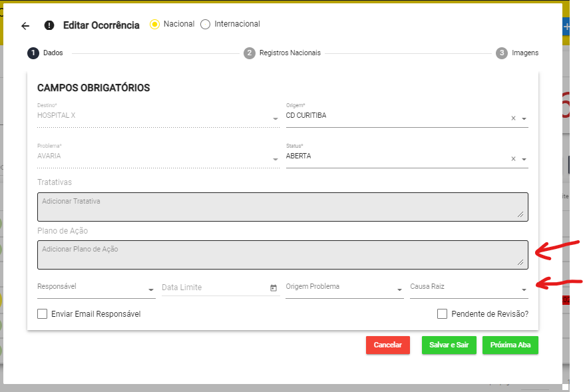Click the Adicionar Plano de Ação field
The height and width of the screenshot is (392, 583).
(x=282, y=255)
